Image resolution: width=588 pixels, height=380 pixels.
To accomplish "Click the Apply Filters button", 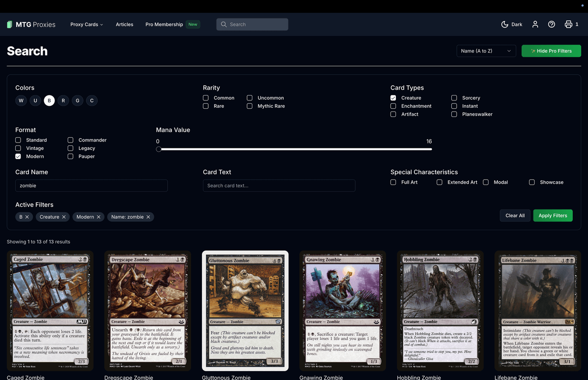I will tap(553, 215).
